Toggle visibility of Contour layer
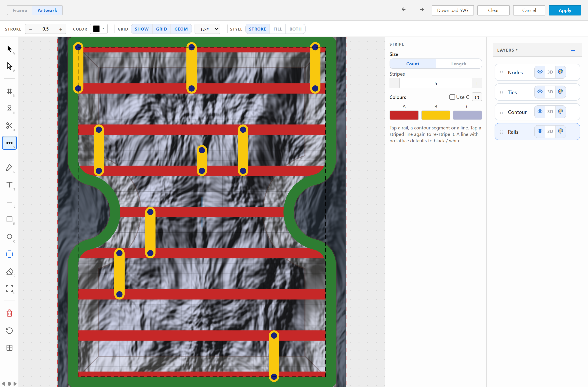 coord(540,112)
